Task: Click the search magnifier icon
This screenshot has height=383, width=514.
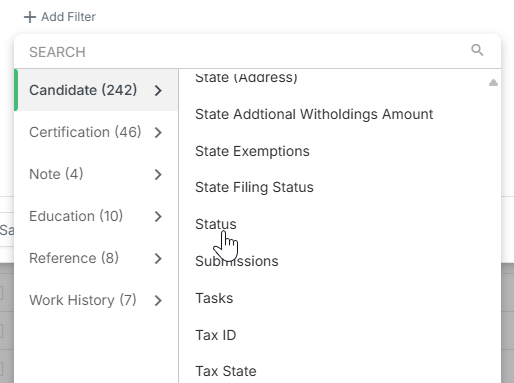Action: click(x=477, y=50)
